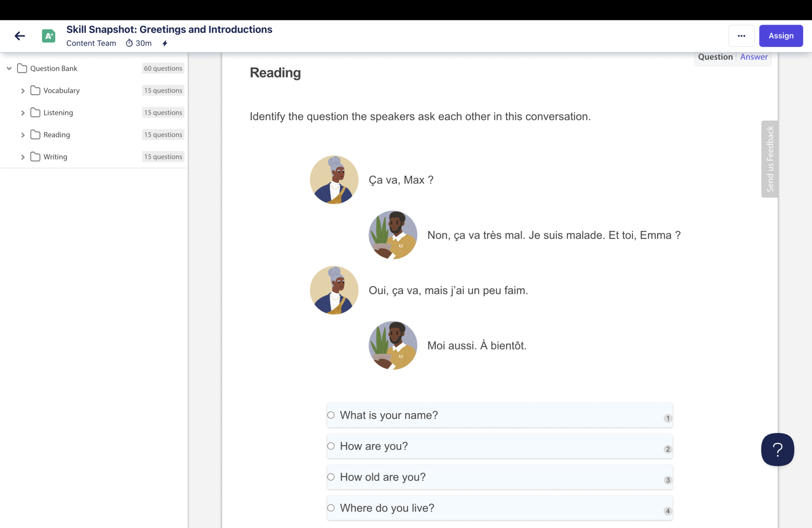The image size is (812, 528).
Task: Expand the Listening folder chevron
Action: click(x=23, y=113)
